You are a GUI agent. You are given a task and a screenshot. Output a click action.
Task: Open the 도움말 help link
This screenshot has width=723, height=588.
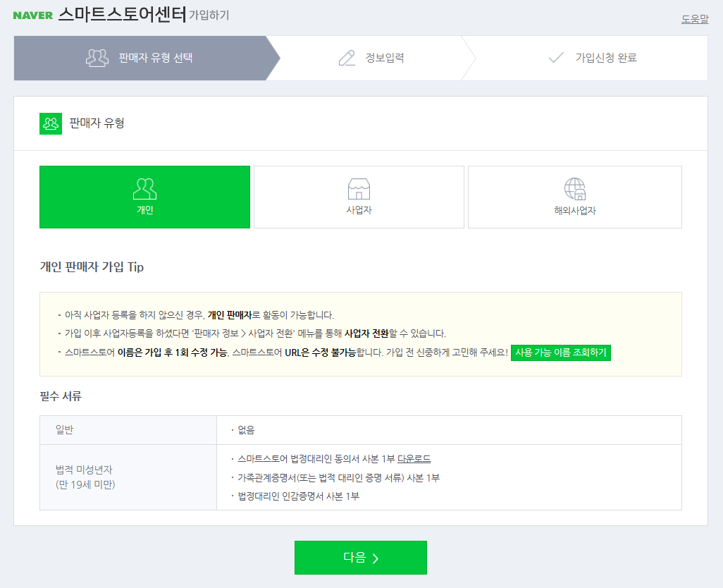coord(694,19)
